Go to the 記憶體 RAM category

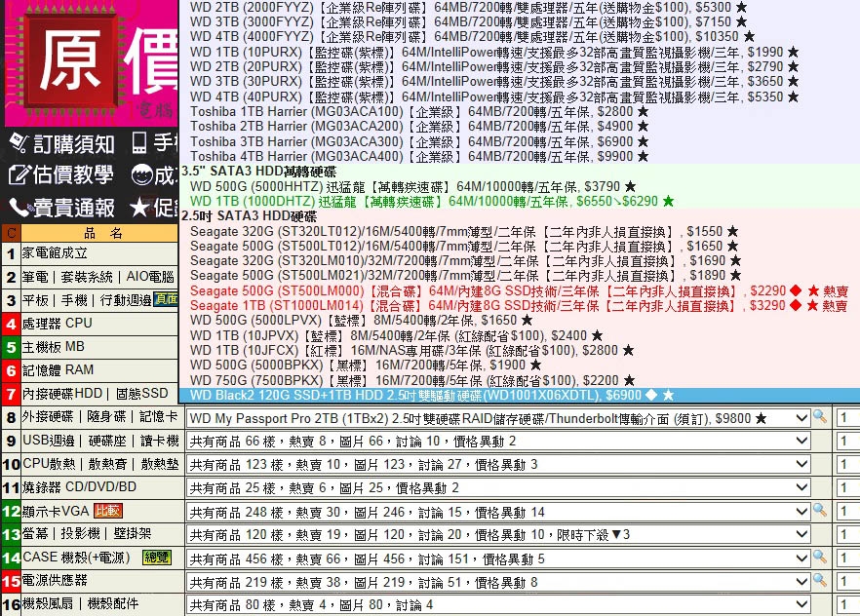[x=59, y=370]
